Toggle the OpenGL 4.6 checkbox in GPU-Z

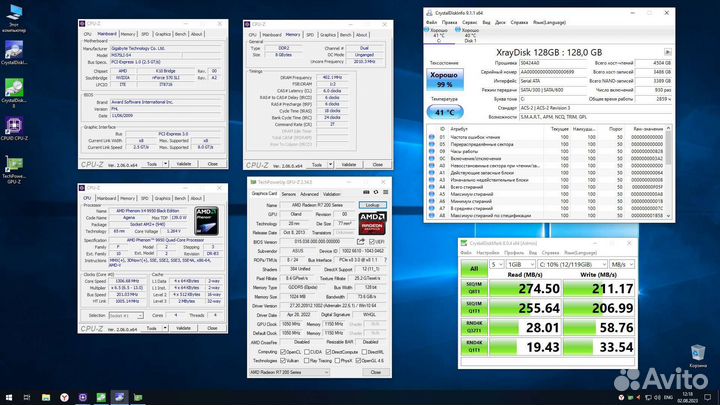click(359, 361)
